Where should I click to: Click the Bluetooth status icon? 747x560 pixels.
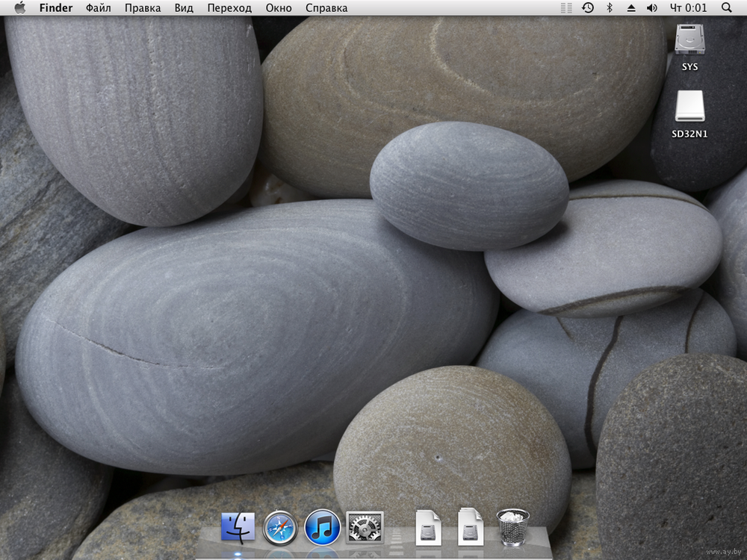(x=610, y=7)
